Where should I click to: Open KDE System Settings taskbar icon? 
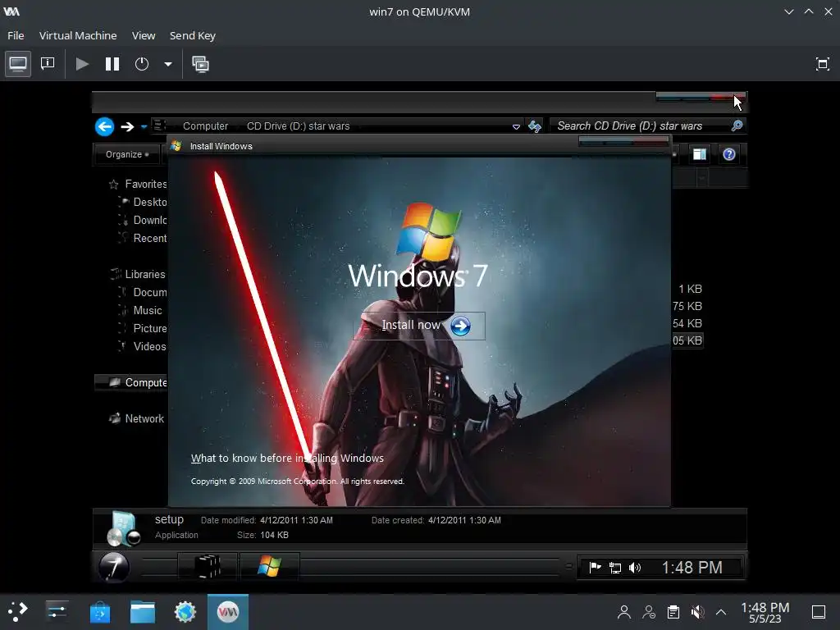57,611
